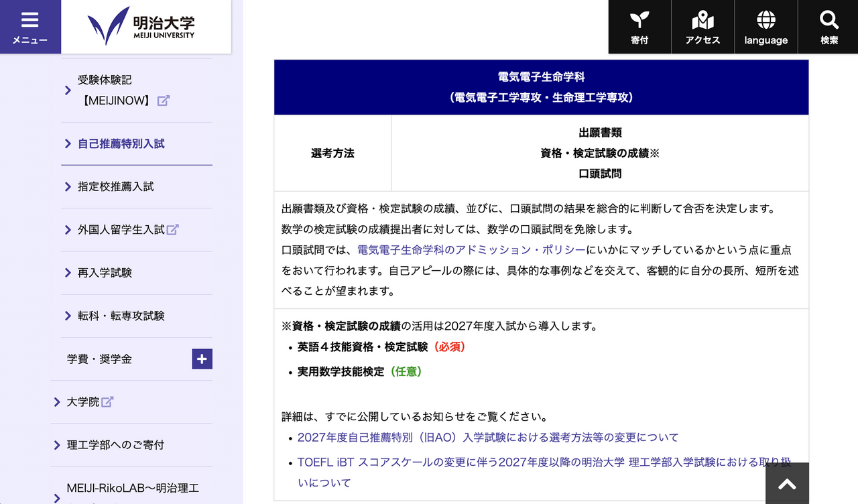Select the language globe icon
Image resolution: width=858 pixels, height=504 pixels.
click(765, 27)
